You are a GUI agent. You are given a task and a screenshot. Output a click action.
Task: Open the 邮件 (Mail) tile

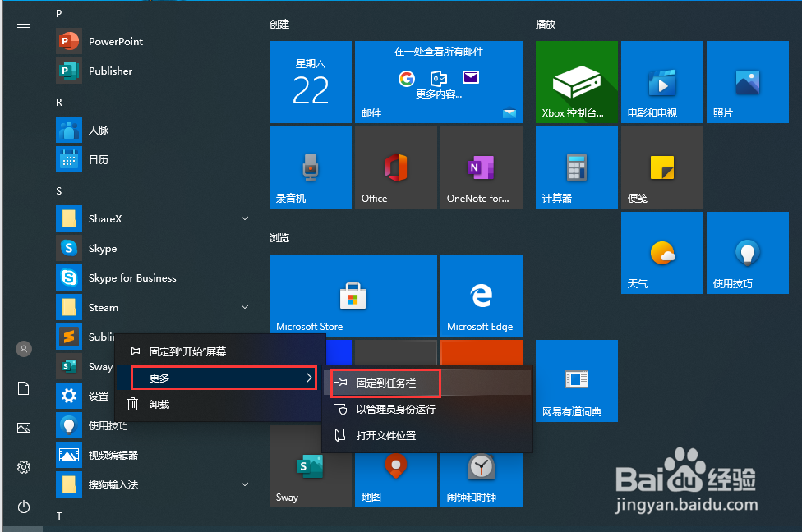[x=438, y=82]
